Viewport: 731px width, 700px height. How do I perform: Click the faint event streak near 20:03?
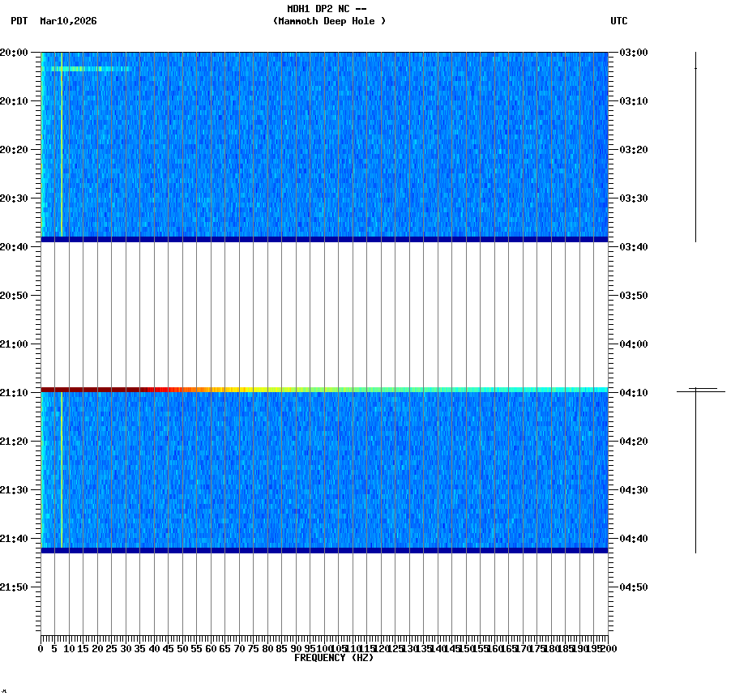89,70
